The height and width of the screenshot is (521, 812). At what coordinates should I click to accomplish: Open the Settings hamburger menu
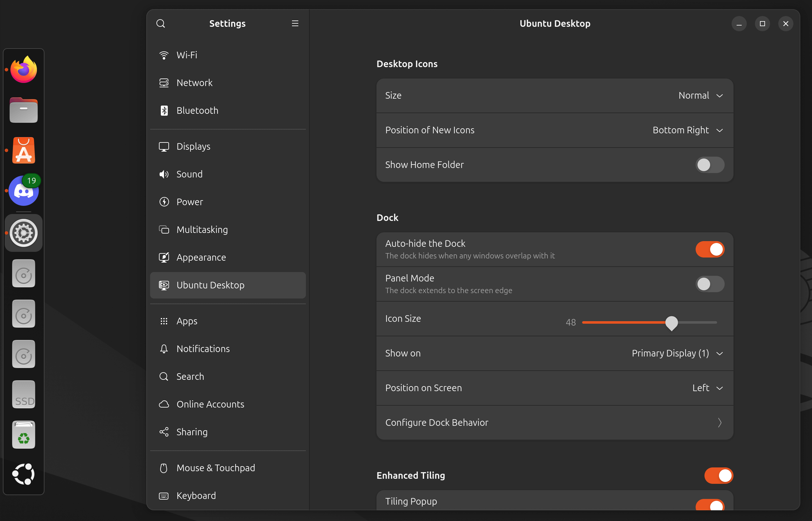(x=295, y=23)
